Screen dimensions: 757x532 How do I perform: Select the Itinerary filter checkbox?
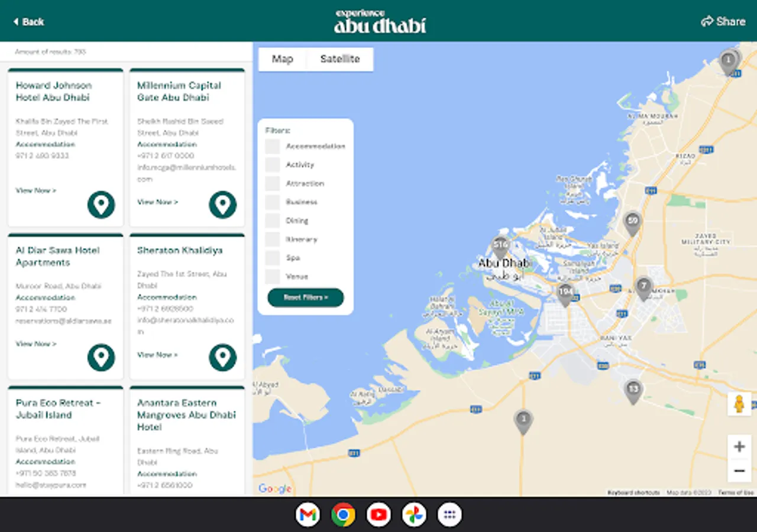tap(272, 239)
